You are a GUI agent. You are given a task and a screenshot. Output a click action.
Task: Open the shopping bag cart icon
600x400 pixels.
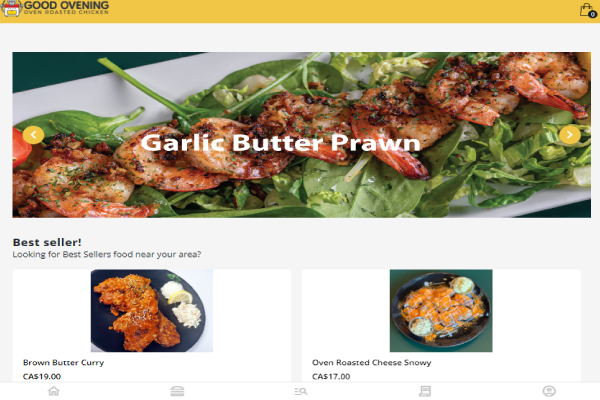point(586,10)
